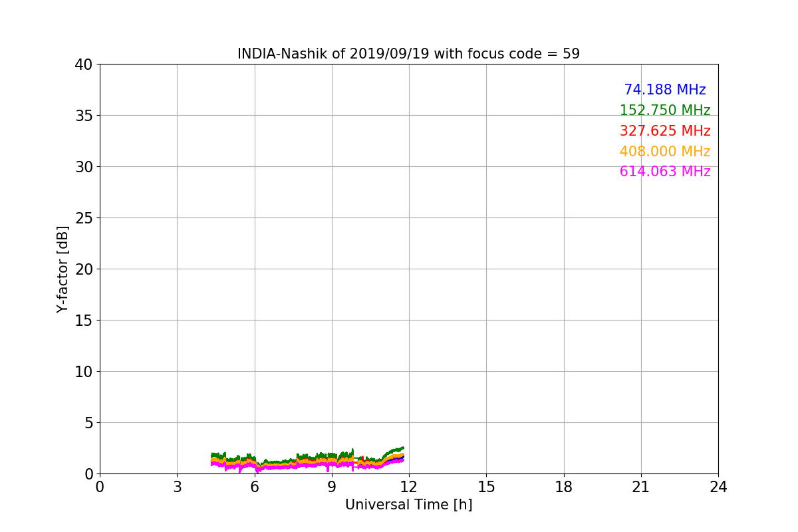Click y-axis tick label 25
Image resolution: width=798 pixels, height=532 pixels.
(83, 218)
